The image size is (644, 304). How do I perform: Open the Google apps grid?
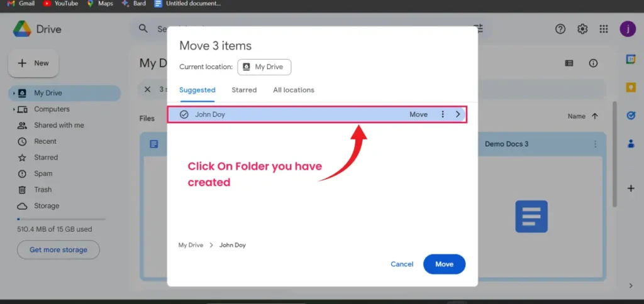click(x=604, y=29)
